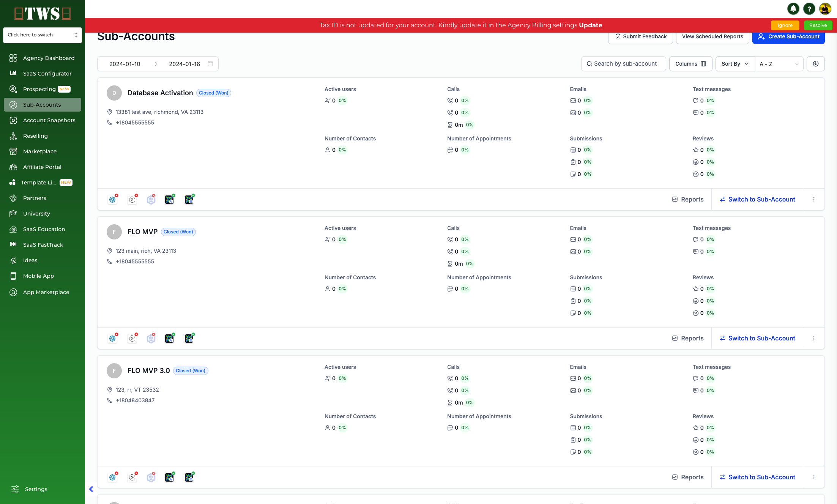Click the TWS logo
This screenshot has width=837, height=504.
click(x=43, y=13)
